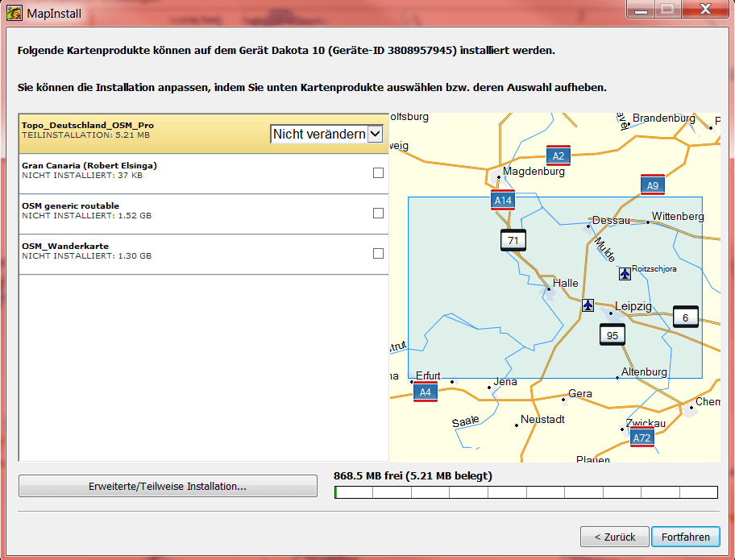Click the airport symbol west of Leipzig

[x=588, y=305]
